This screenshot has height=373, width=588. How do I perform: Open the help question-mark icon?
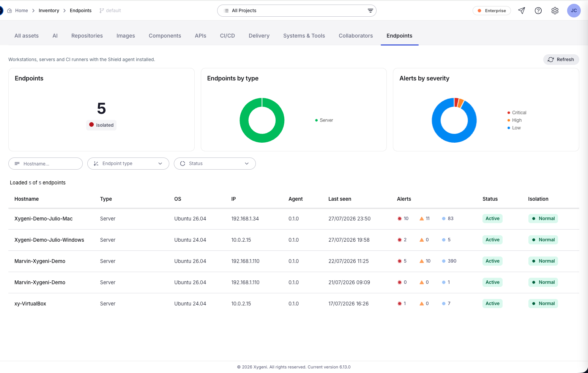click(538, 11)
